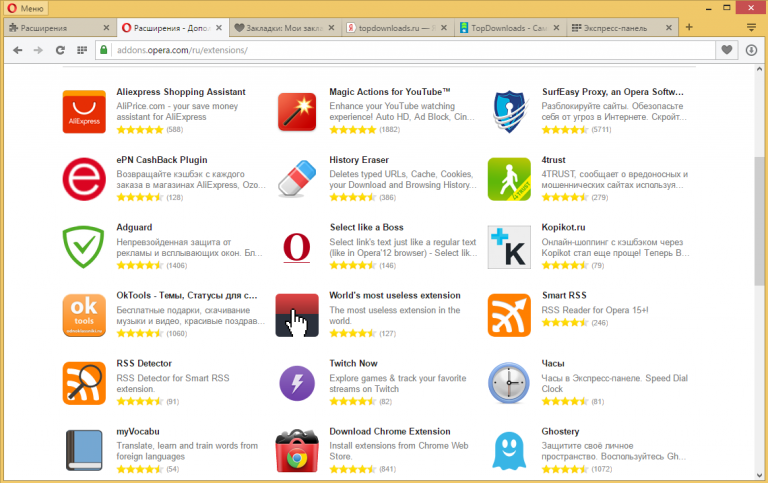The image size is (768, 483).
Task: Open RSS Detector title link
Action: pos(144,363)
